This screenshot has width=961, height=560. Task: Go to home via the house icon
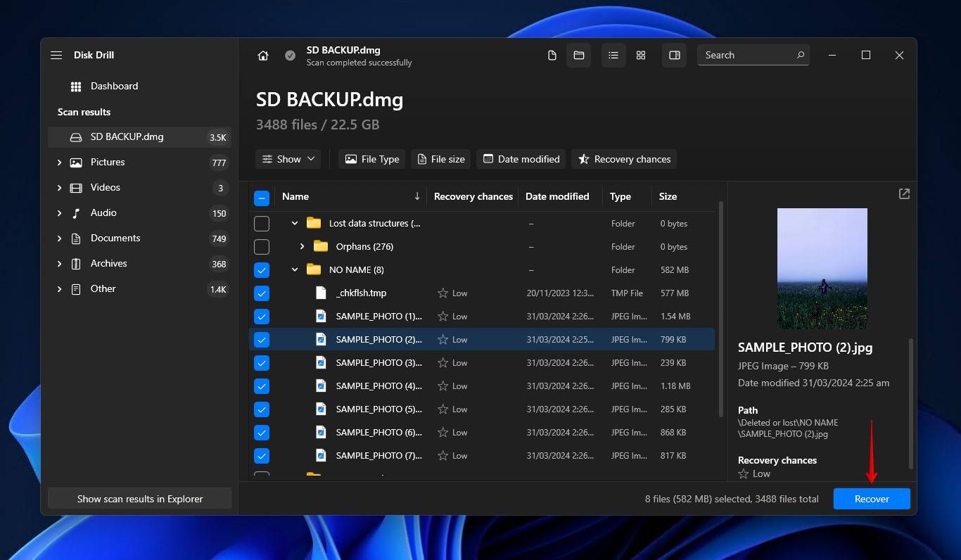263,56
